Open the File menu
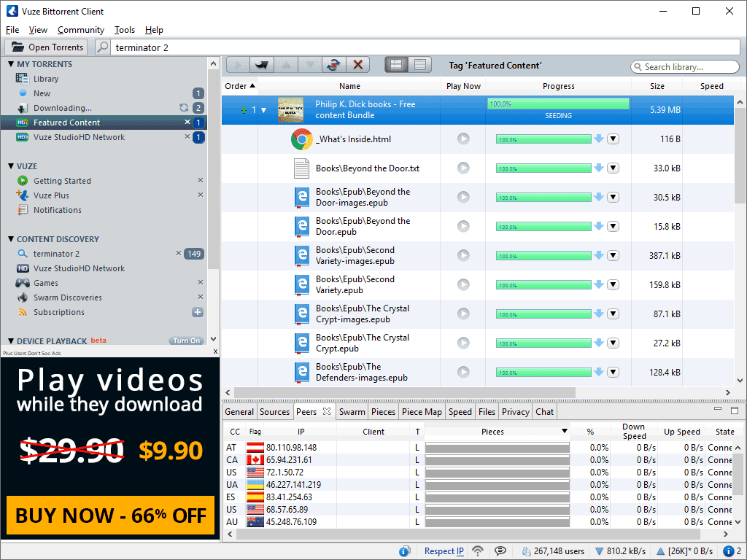The image size is (747, 560). coord(12,30)
